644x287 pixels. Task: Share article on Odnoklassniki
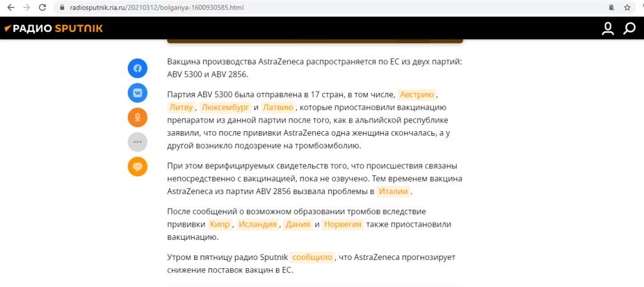point(138,117)
